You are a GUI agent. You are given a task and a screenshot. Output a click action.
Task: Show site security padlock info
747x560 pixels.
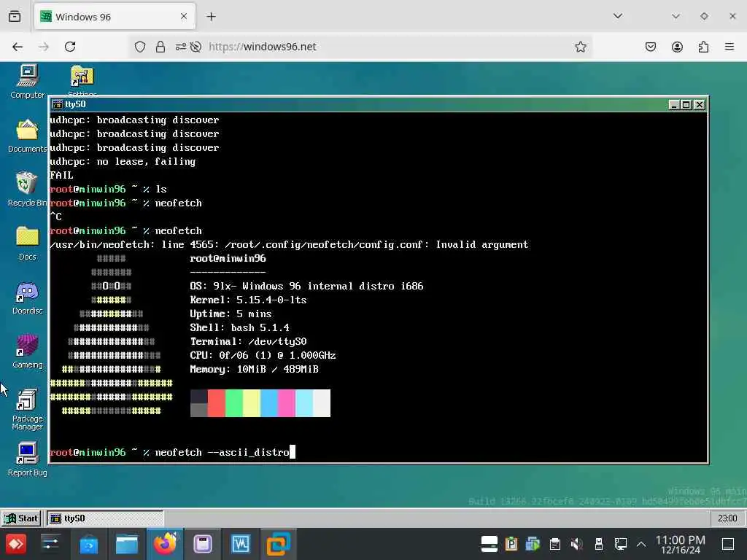160,47
